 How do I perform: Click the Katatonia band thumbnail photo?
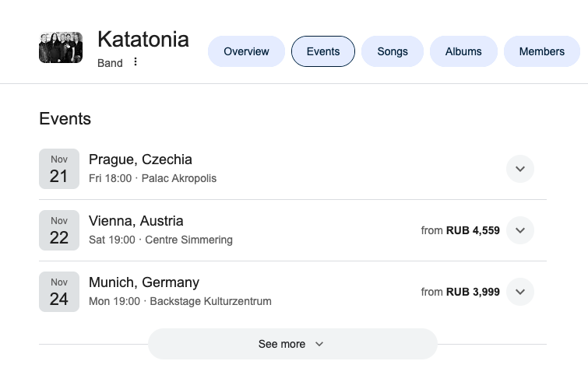coord(61,47)
